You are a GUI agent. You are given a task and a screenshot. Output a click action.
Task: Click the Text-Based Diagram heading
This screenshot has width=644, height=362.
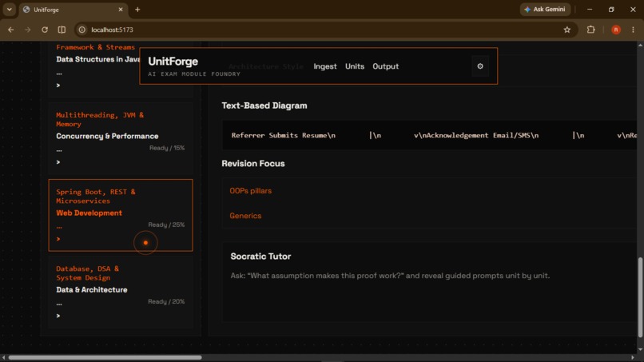tap(264, 105)
